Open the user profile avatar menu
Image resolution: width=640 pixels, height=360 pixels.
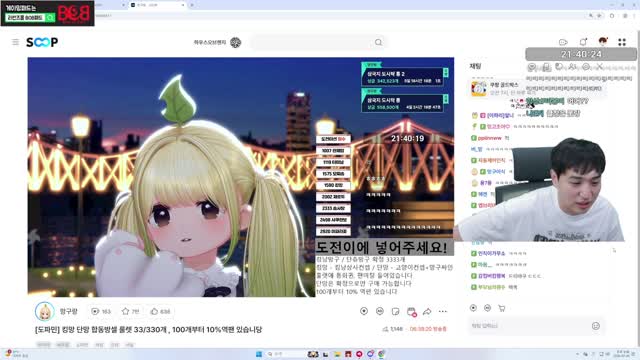pyautogui.click(x=603, y=42)
